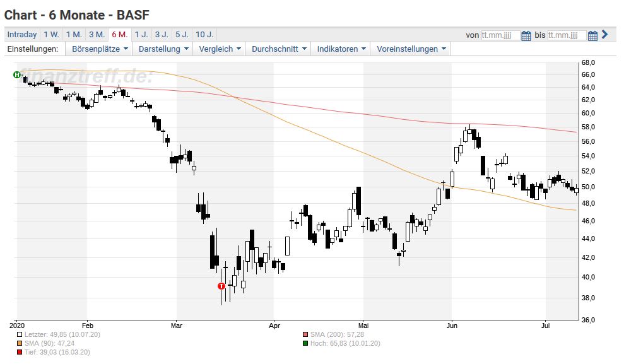This screenshot has height=364, width=624.
Task: Focus the 'bis' end date field
Action: [x=567, y=35]
